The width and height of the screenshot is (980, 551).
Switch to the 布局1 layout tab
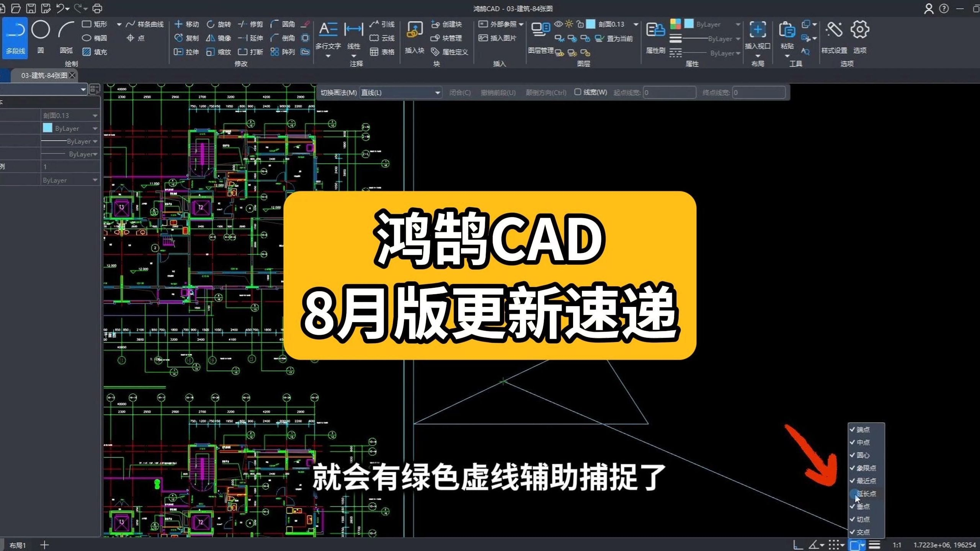click(x=18, y=545)
